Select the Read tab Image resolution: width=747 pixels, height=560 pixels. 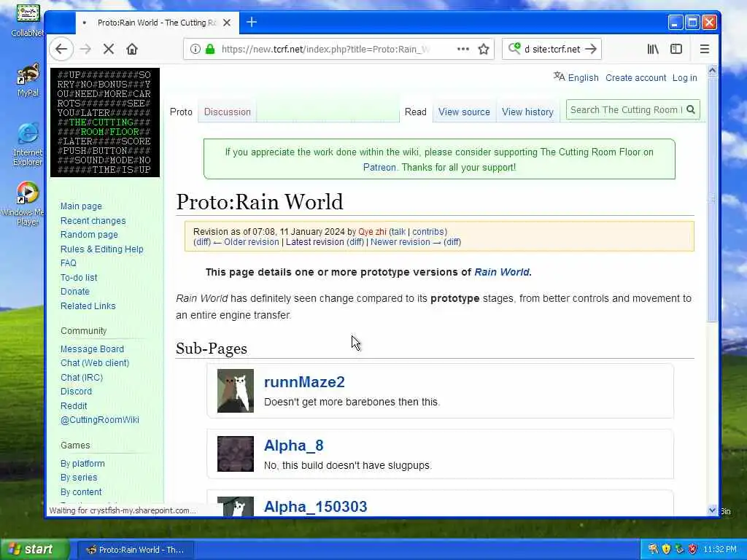tap(415, 112)
